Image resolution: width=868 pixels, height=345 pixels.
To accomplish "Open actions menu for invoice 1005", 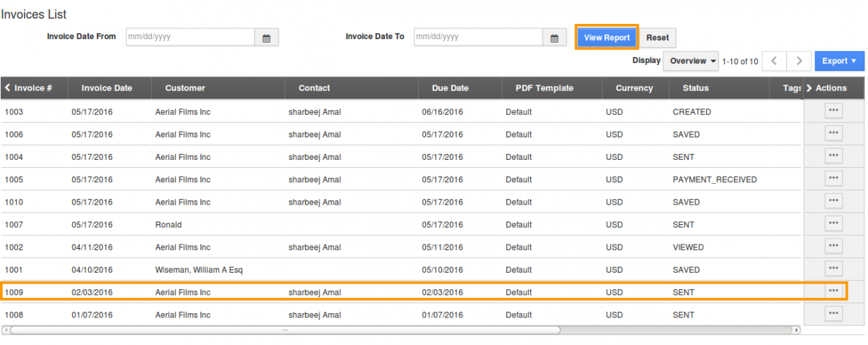I will (833, 178).
